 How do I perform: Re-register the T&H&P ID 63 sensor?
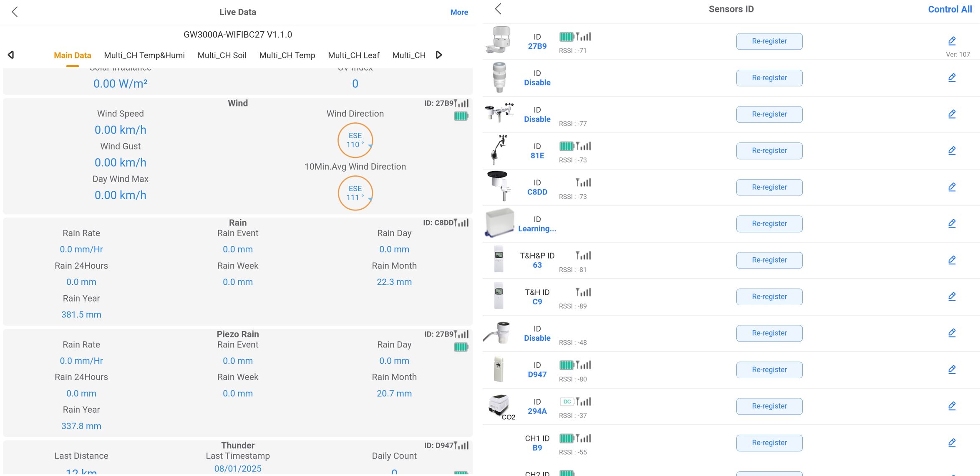[769, 260]
